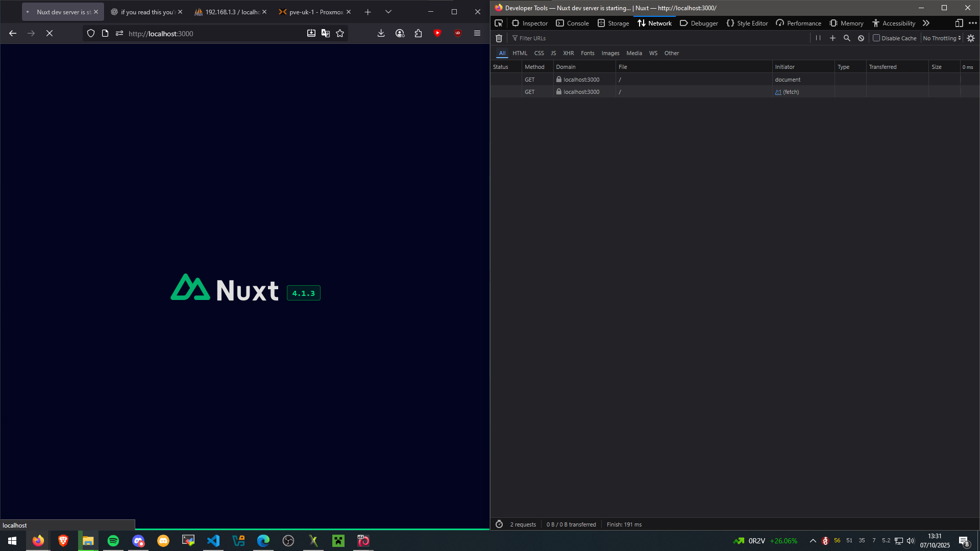Open the request blocking panel icon

pyautogui.click(x=861, y=38)
